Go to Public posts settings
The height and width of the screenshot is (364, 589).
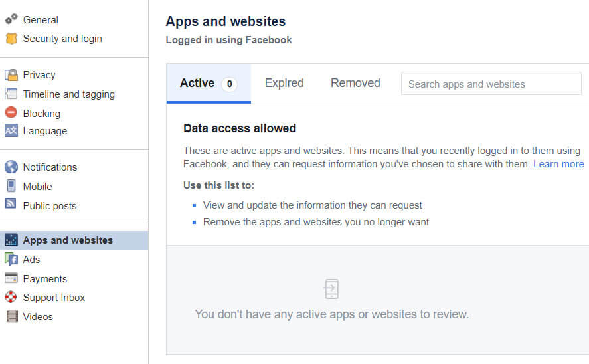50,206
